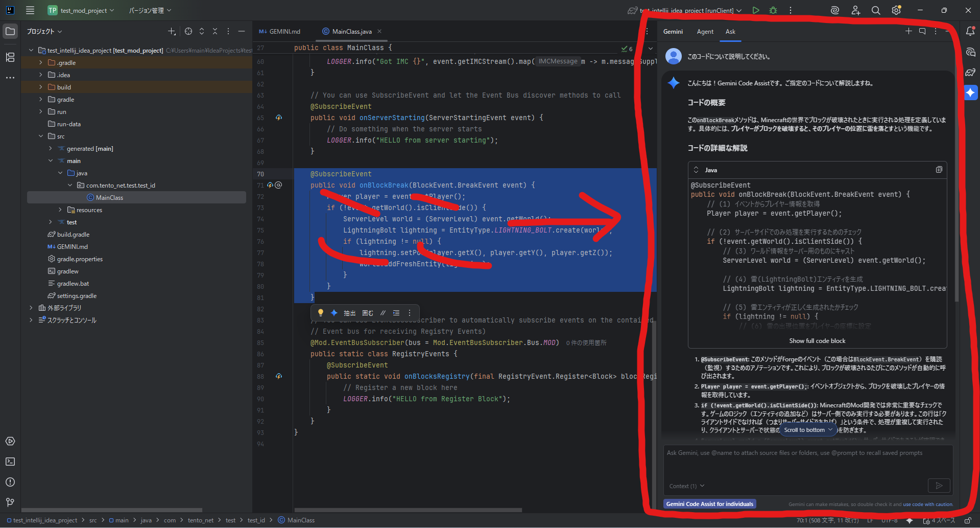Collapse the Java code block in chat
The image size is (980, 528).
696,170
